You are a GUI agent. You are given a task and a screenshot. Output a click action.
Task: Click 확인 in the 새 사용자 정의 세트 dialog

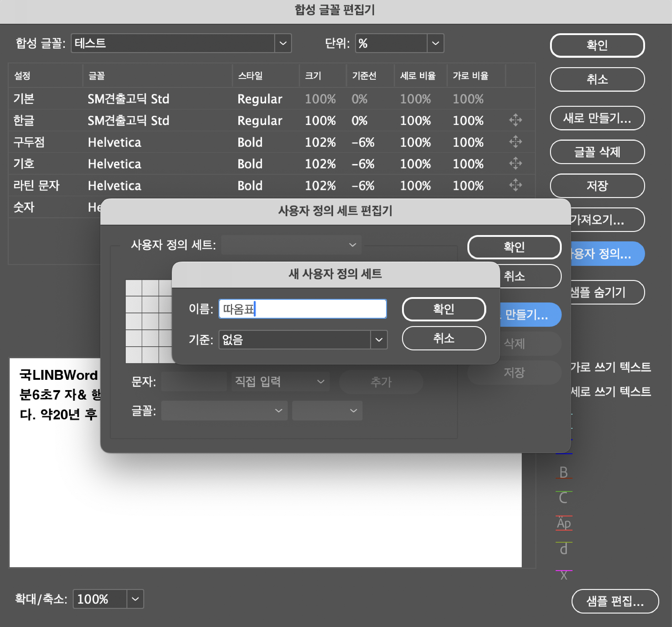click(444, 309)
